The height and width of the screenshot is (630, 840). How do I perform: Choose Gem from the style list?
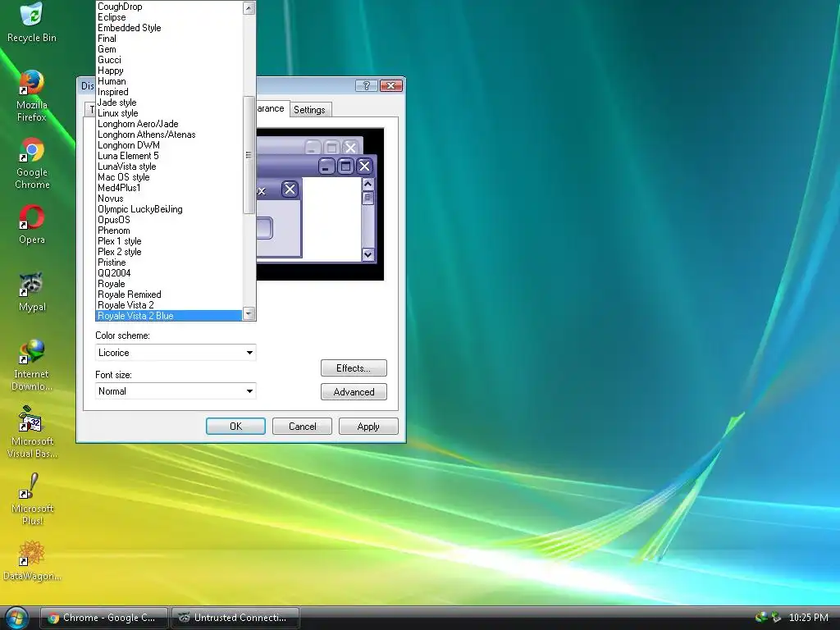coord(169,49)
